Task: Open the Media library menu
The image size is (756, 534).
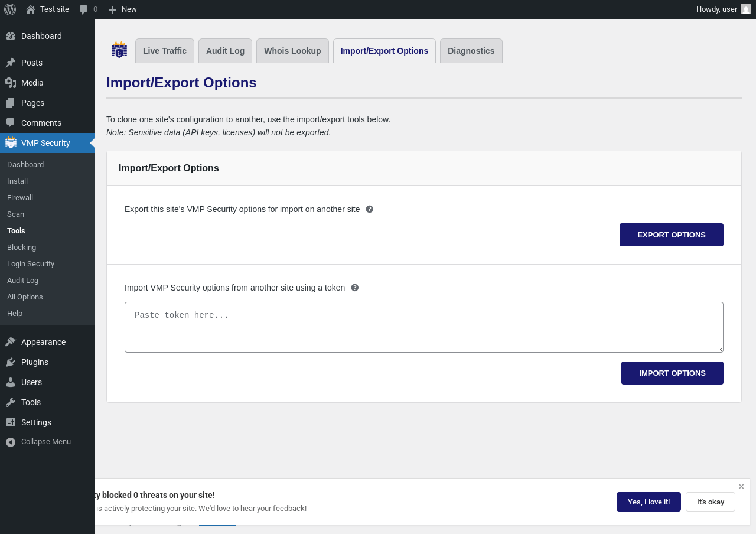Action: [x=47, y=83]
